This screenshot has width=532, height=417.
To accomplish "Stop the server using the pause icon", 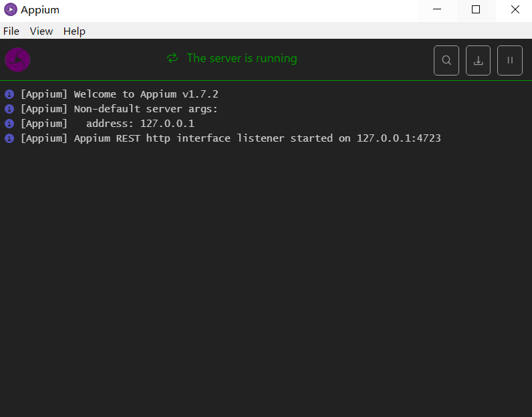I will pos(510,60).
